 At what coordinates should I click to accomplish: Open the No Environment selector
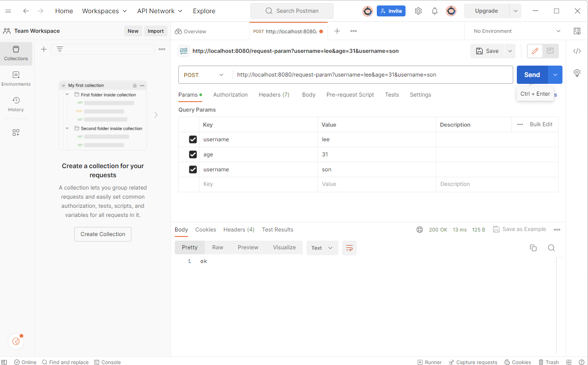pyautogui.click(x=517, y=31)
